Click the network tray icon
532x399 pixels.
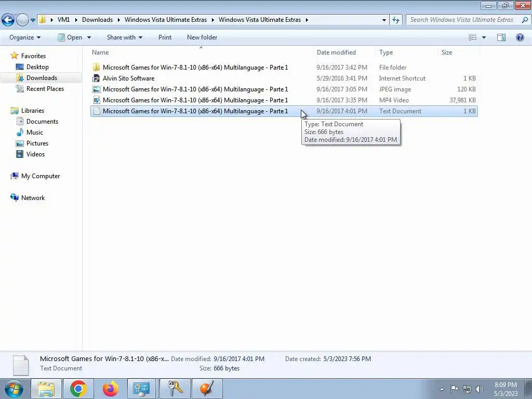coord(467,389)
